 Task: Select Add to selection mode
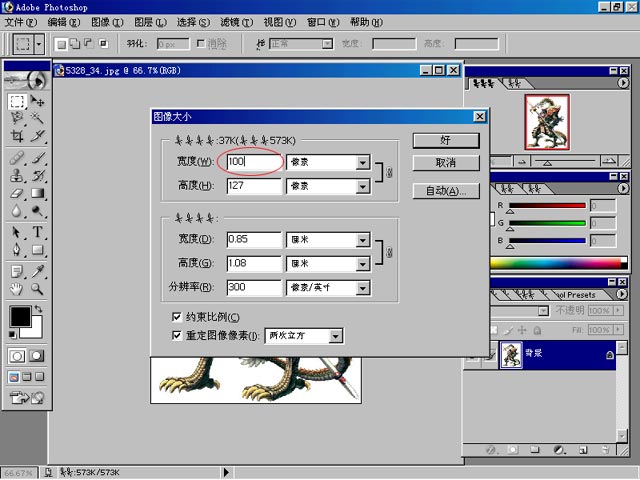[x=75, y=44]
